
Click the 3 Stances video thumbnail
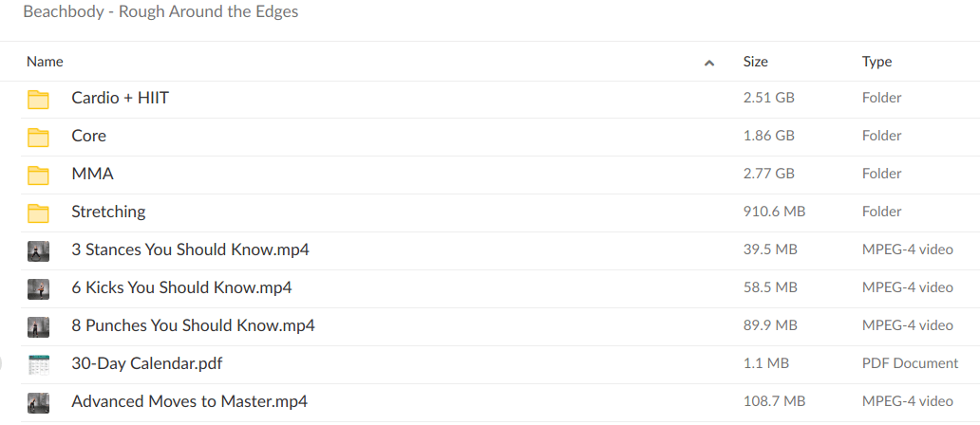(38, 250)
